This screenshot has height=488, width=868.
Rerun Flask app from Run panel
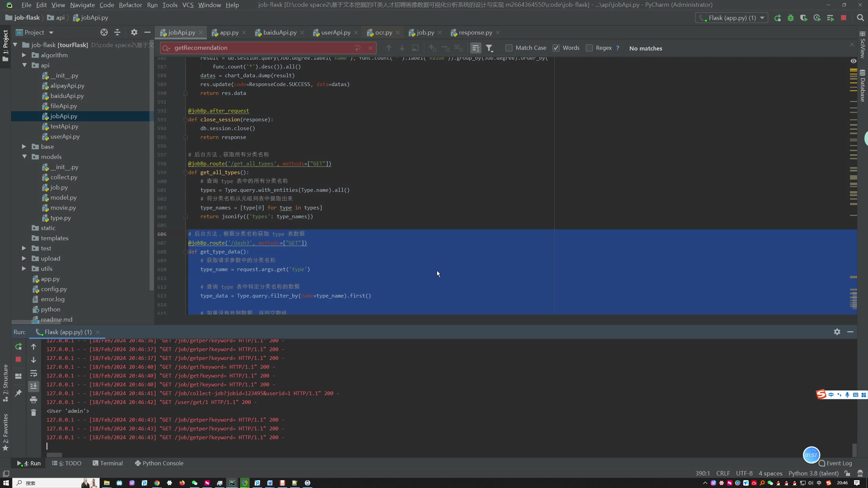click(x=19, y=346)
